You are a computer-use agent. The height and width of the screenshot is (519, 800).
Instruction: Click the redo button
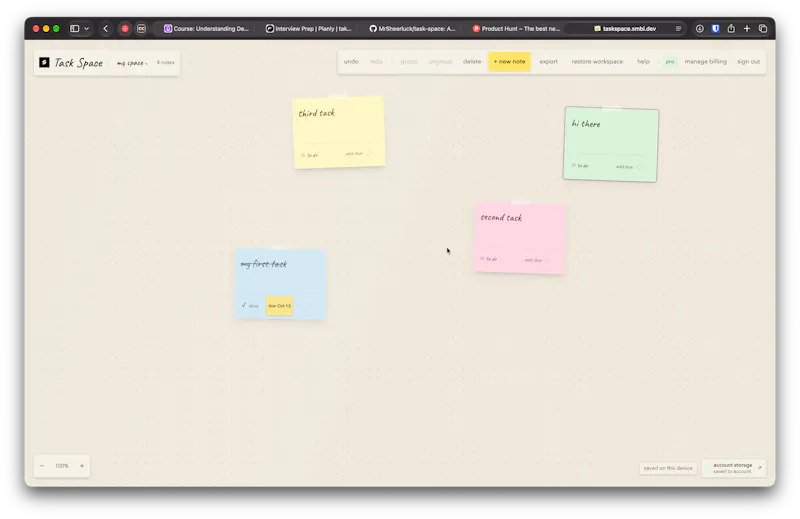click(376, 62)
